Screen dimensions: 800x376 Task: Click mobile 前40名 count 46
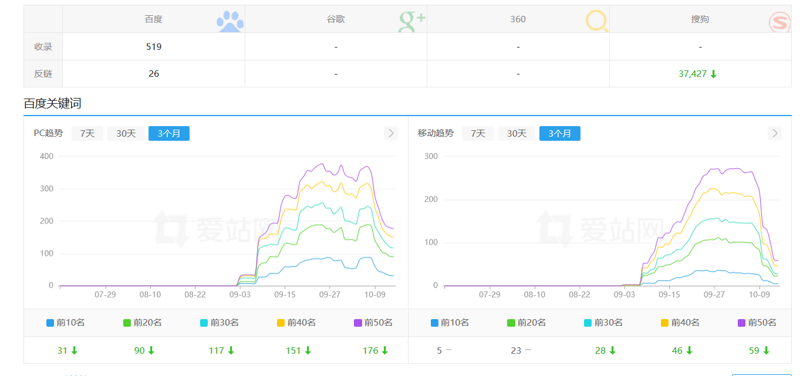coord(677,350)
